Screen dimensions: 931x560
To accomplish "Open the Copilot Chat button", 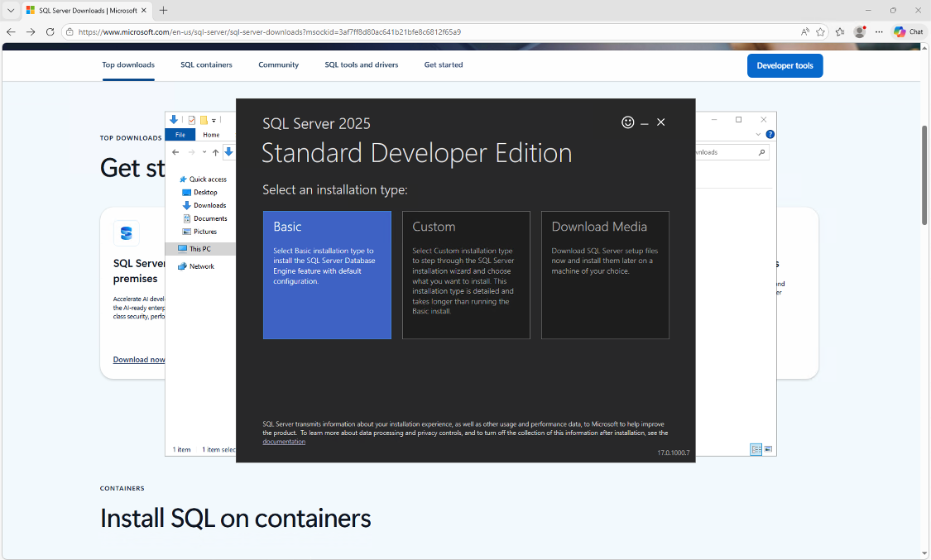I will [x=909, y=32].
